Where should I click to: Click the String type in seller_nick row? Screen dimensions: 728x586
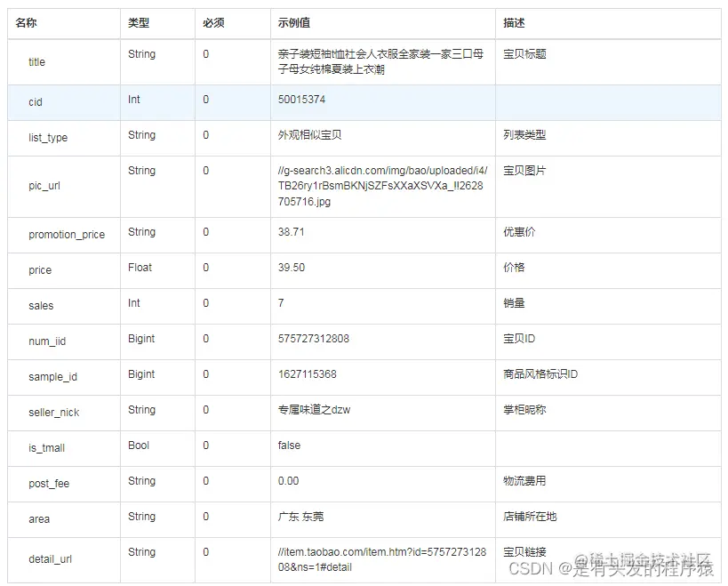coord(141,410)
